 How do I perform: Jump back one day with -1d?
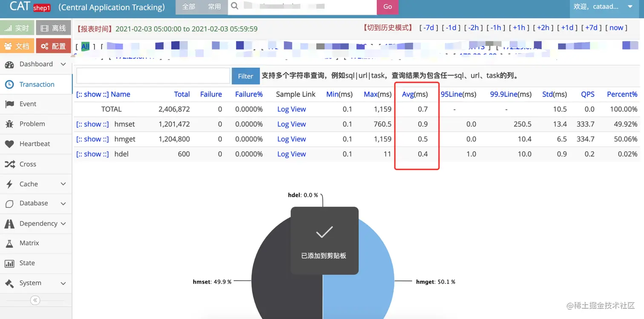tap(451, 28)
